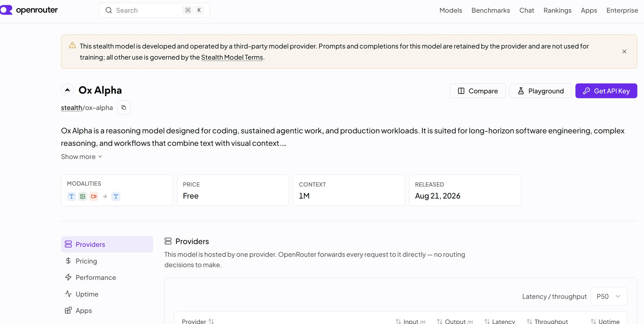
Task: Select the Uptime sidebar tab
Action: point(107,294)
